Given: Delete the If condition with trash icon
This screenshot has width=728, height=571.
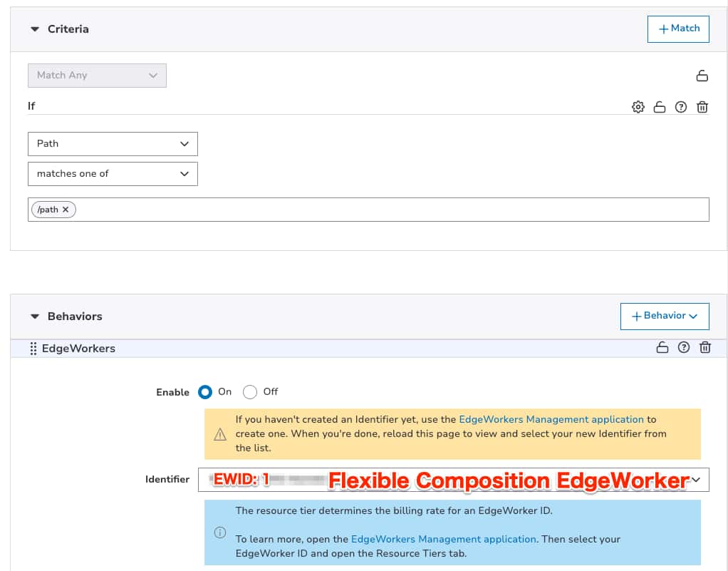Looking at the screenshot, I should click(702, 107).
